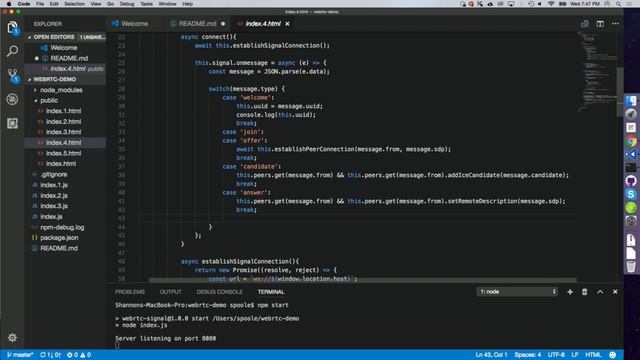Select README.md under Open Editors
This screenshot has width=640, height=360.
[69, 58]
